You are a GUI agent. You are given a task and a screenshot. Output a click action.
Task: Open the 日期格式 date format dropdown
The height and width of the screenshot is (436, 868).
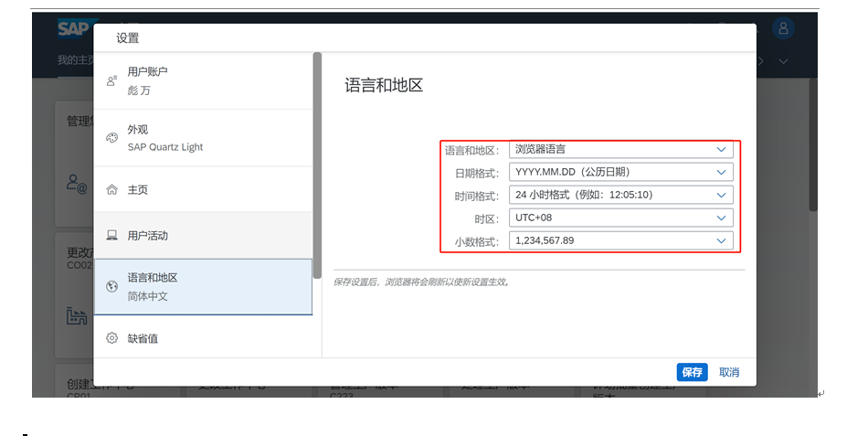(x=721, y=172)
